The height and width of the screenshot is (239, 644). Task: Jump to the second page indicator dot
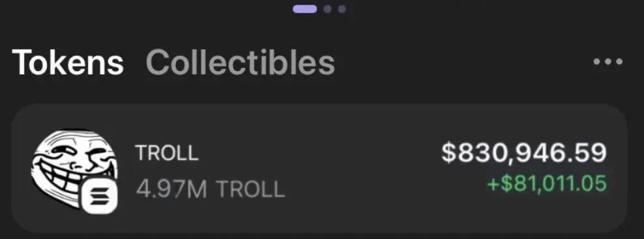click(x=327, y=8)
